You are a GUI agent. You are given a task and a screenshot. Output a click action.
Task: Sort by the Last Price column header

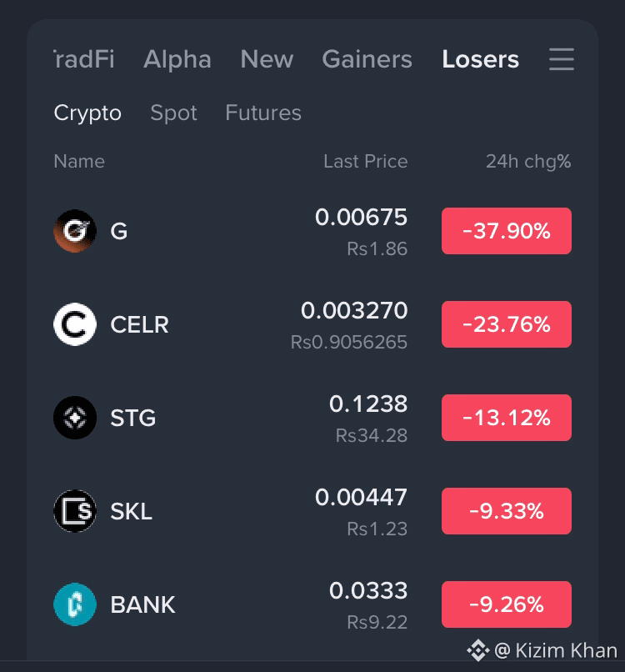[365, 162]
